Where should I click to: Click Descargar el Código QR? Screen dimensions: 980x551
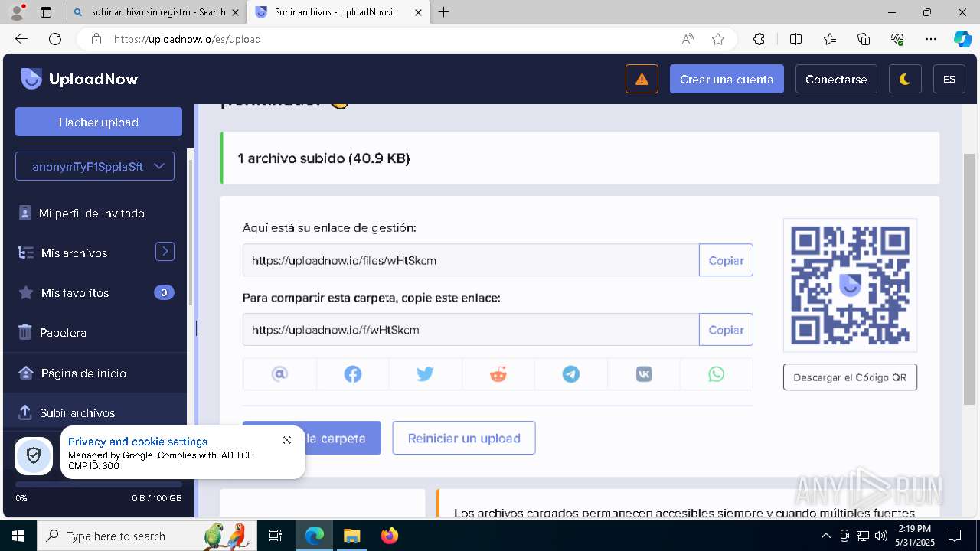click(850, 377)
